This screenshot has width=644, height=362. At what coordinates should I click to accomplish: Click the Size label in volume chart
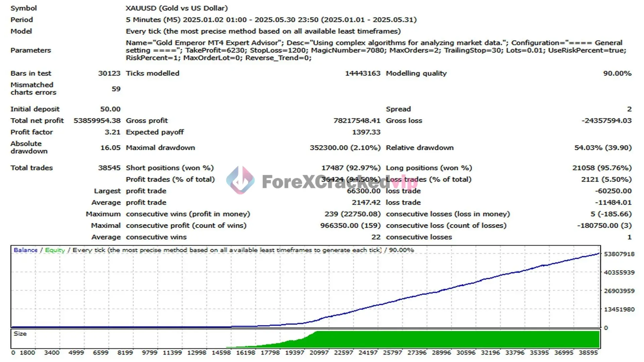pos(20,334)
